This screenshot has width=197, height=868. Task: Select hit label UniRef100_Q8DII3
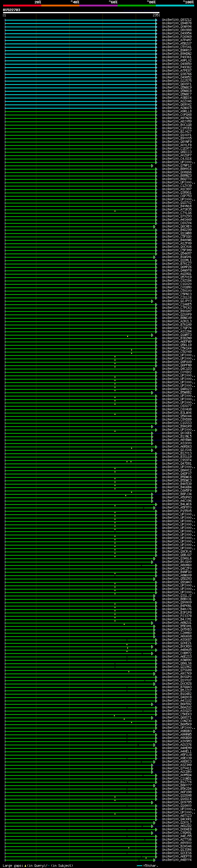point(176,152)
